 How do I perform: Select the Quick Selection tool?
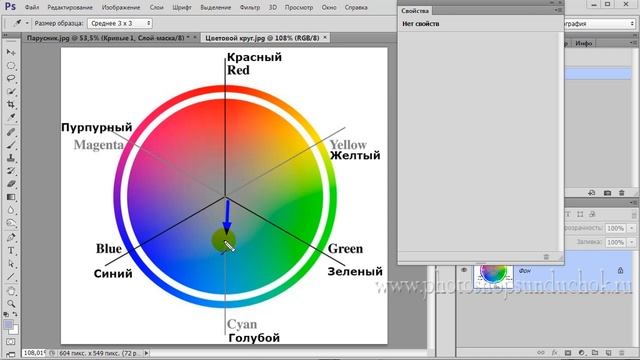pos(11,91)
